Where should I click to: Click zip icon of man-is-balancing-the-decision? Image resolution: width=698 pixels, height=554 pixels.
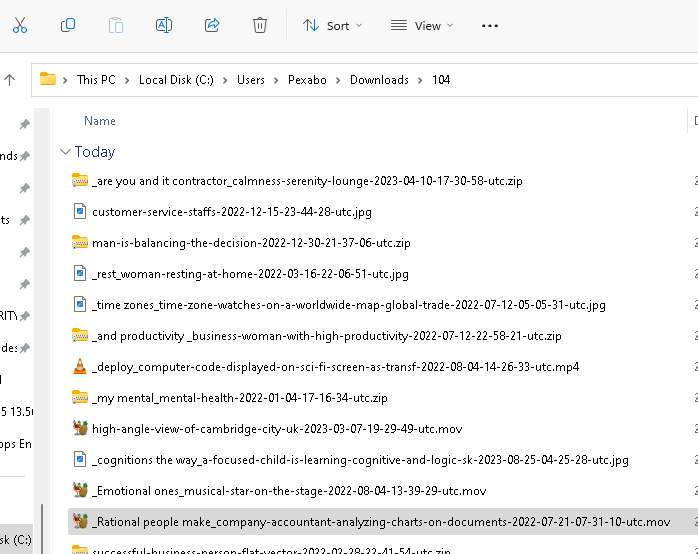tap(80, 242)
